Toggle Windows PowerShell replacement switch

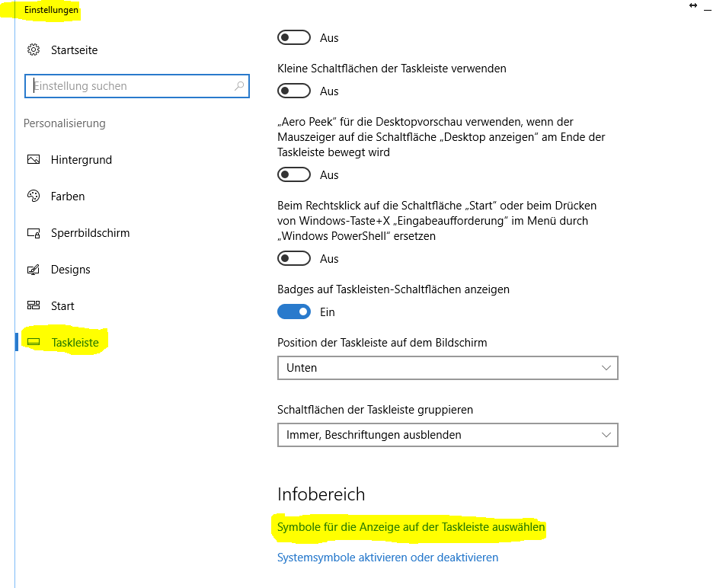pyautogui.click(x=294, y=258)
